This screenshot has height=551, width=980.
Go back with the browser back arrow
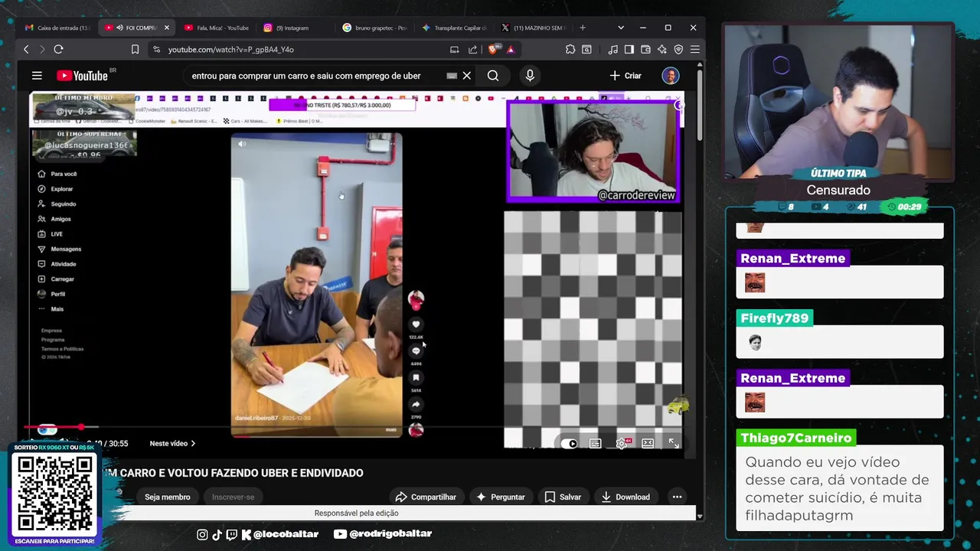pos(26,49)
